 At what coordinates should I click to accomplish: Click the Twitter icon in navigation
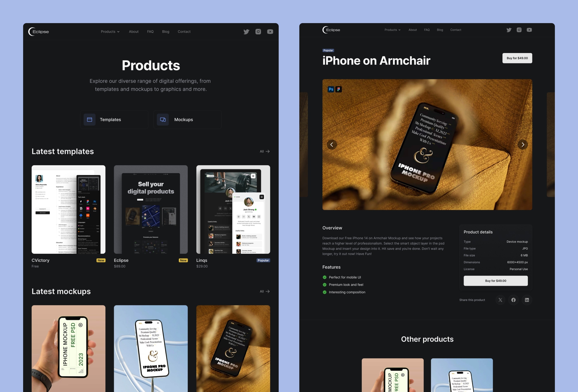246,31
